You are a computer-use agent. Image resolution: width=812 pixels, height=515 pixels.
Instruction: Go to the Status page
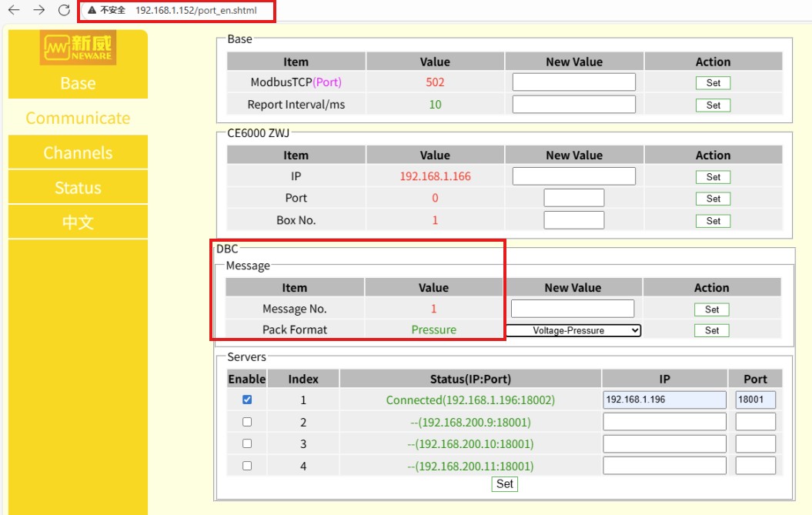[x=78, y=188]
